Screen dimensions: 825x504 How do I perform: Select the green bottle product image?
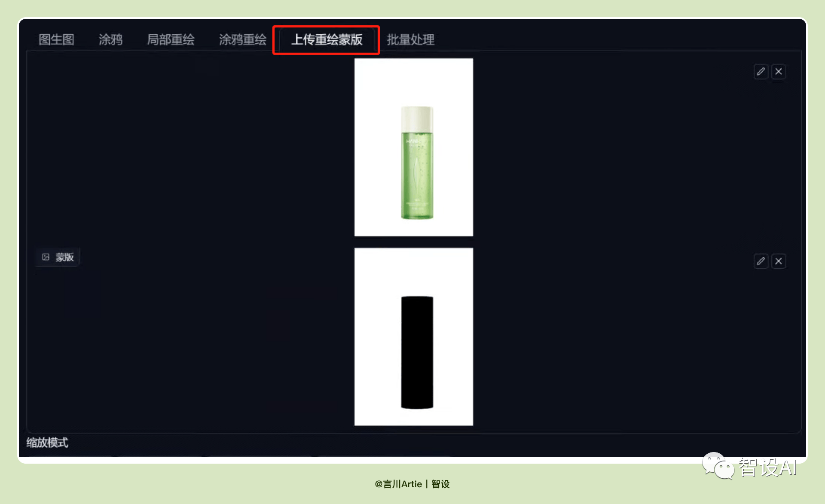(x=414, y=147)
